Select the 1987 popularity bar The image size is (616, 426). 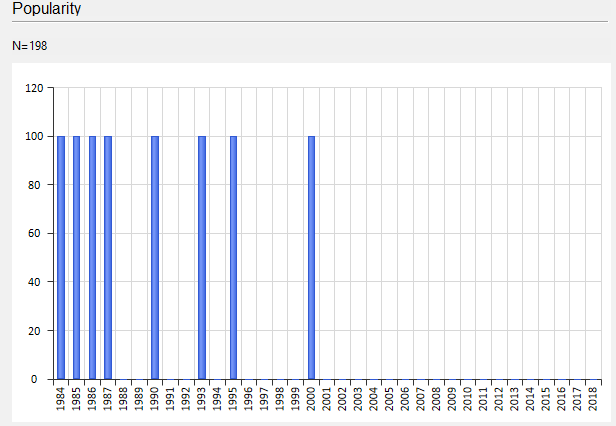[108, 257]
